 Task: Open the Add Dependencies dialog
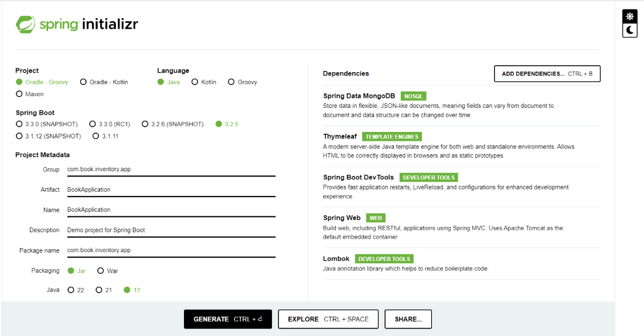click(547, 74)
